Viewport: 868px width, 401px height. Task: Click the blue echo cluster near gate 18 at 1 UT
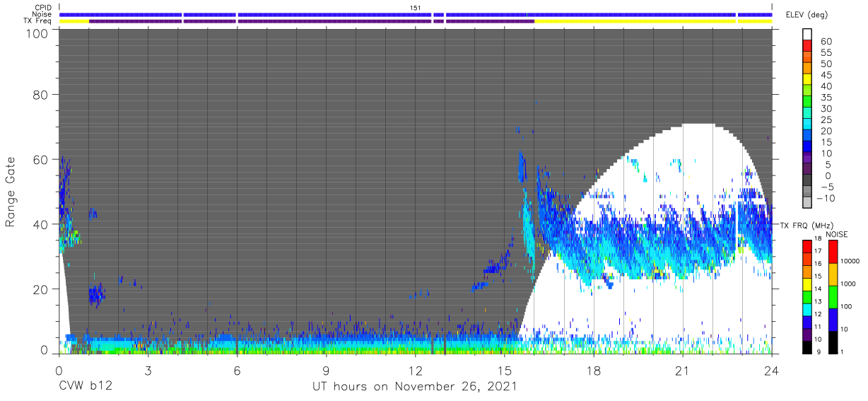tap(96, 294)
